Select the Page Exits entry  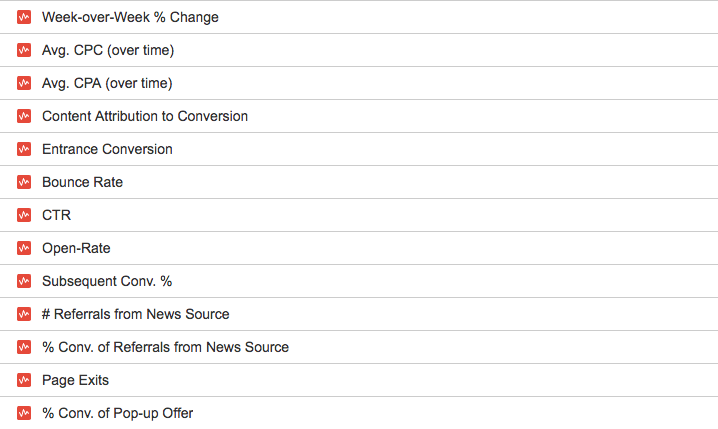(x=359, y=380)
